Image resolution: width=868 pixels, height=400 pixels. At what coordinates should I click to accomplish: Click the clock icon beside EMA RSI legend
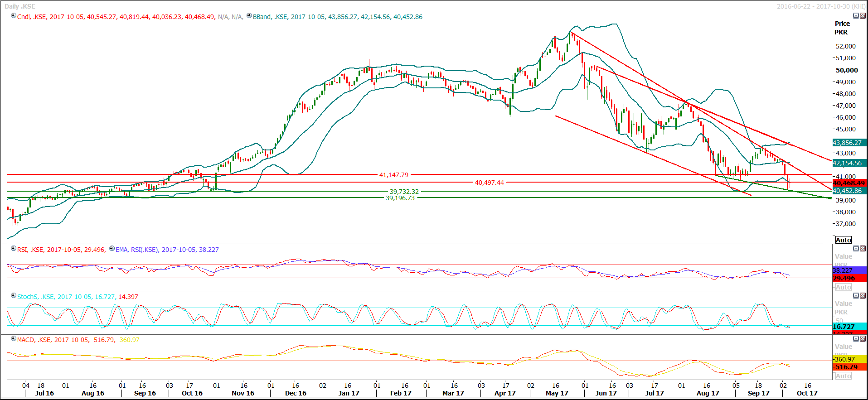(112, 249)
